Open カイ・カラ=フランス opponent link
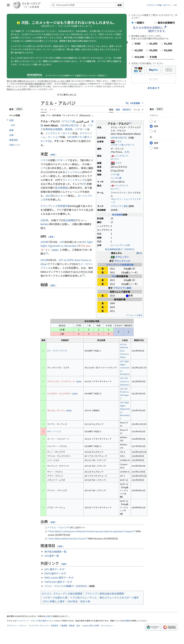The height and width of the screenshot is (644, 184). coord(57,351)
